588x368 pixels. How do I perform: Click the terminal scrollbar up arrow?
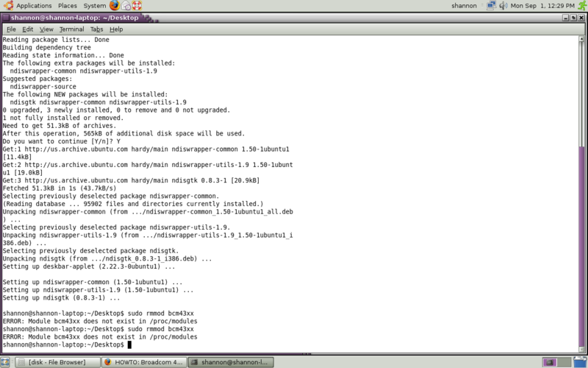[x=581, y=39]
